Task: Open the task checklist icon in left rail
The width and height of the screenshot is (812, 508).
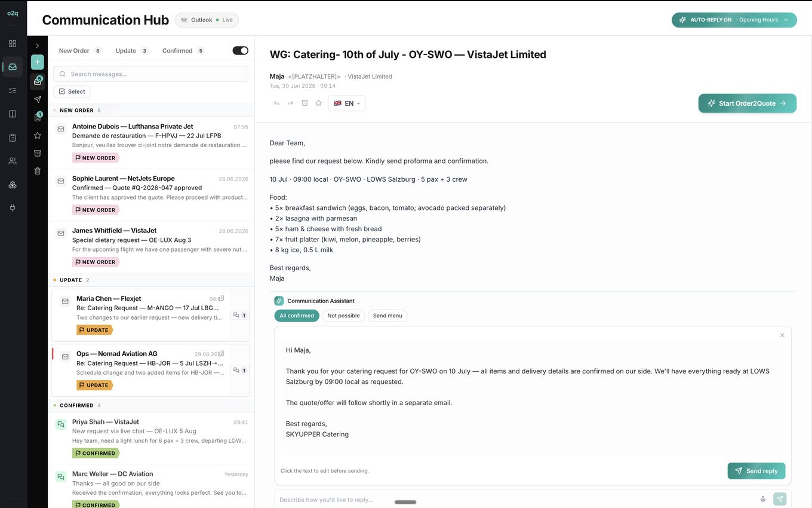Action: click(13, 90)
